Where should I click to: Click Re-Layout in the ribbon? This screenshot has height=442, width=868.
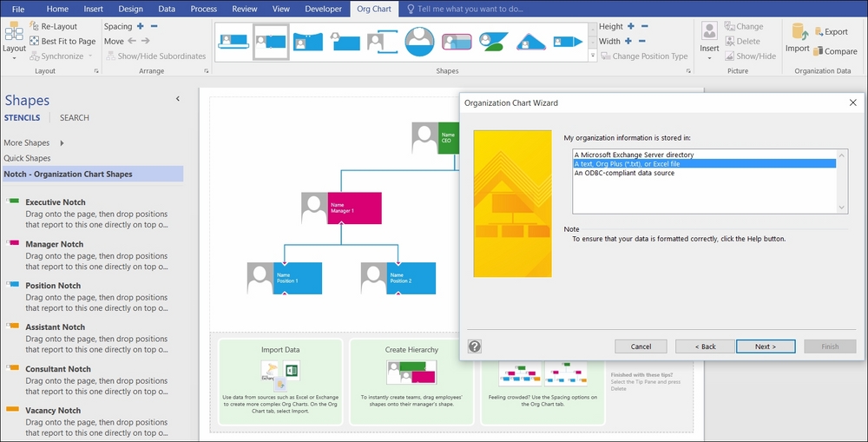tap(54, 26)
